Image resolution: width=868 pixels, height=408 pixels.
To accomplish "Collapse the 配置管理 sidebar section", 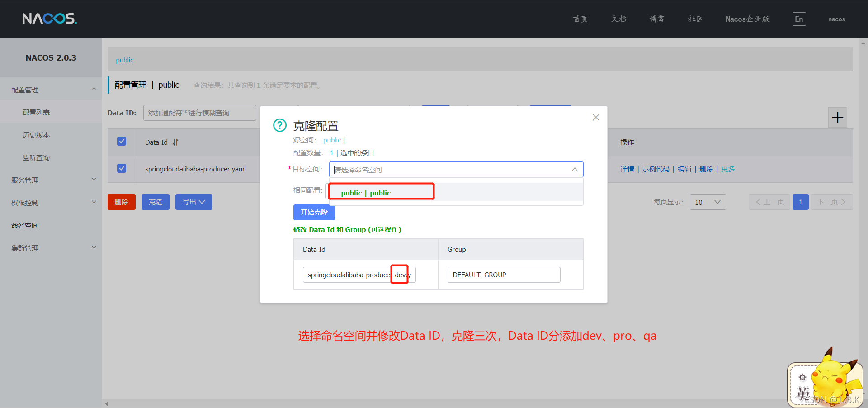I will pyautogui.click(x=94, y=89).
